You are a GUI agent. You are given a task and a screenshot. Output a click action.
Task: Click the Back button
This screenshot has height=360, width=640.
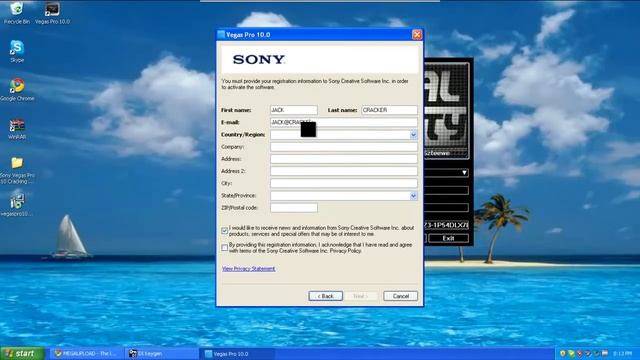(325, 296)
